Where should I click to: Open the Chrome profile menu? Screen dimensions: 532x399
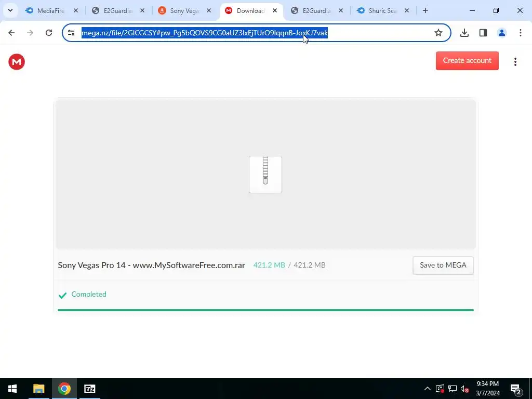coord(502,33)
